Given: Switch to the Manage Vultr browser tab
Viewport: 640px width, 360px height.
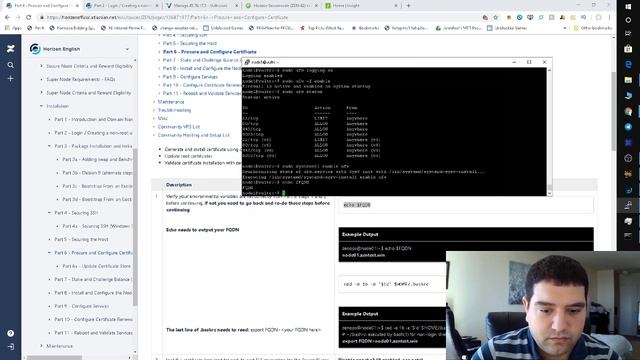Looking at the screenshot, I should pos(201,6).
